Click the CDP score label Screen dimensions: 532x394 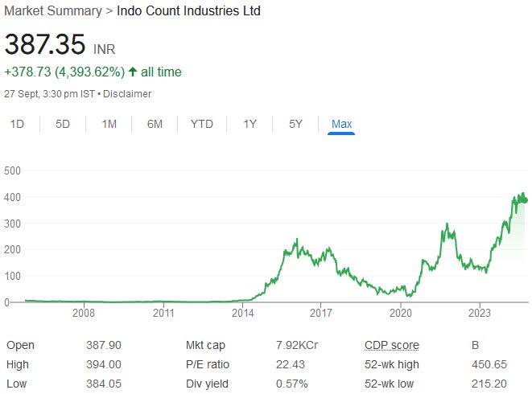click(392, 345)
